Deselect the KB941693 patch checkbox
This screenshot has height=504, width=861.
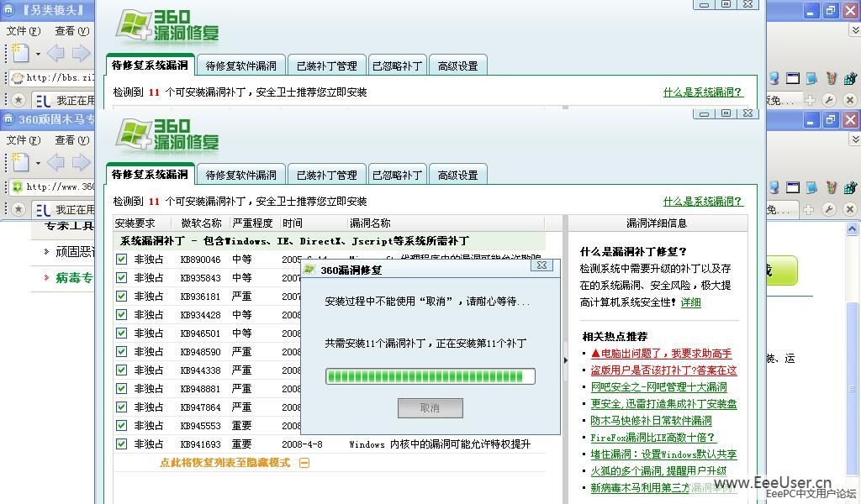(x=122, y=444)
